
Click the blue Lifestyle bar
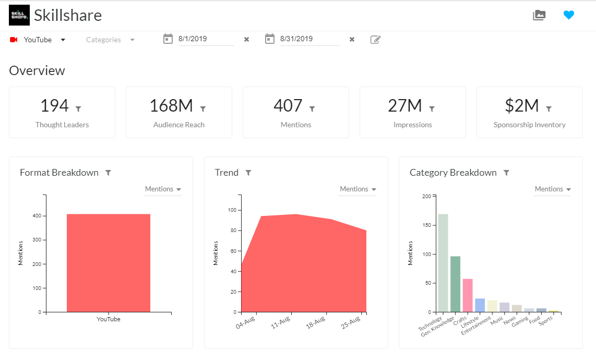point(480,305)
